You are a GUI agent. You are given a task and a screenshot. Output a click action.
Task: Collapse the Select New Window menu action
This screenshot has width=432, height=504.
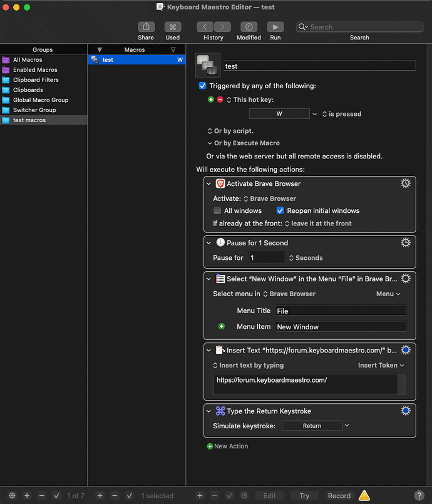tap(208, 279)
